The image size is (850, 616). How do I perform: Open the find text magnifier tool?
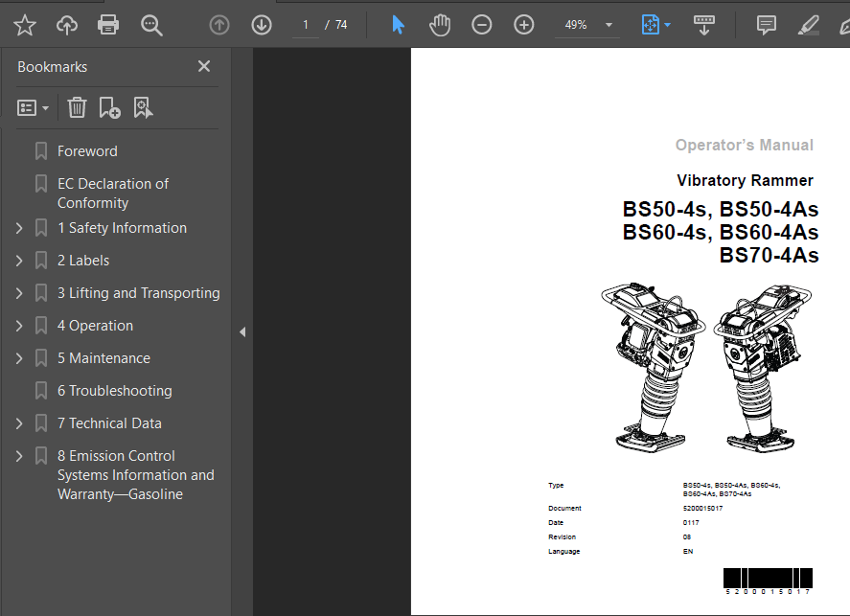pos(151,25)
